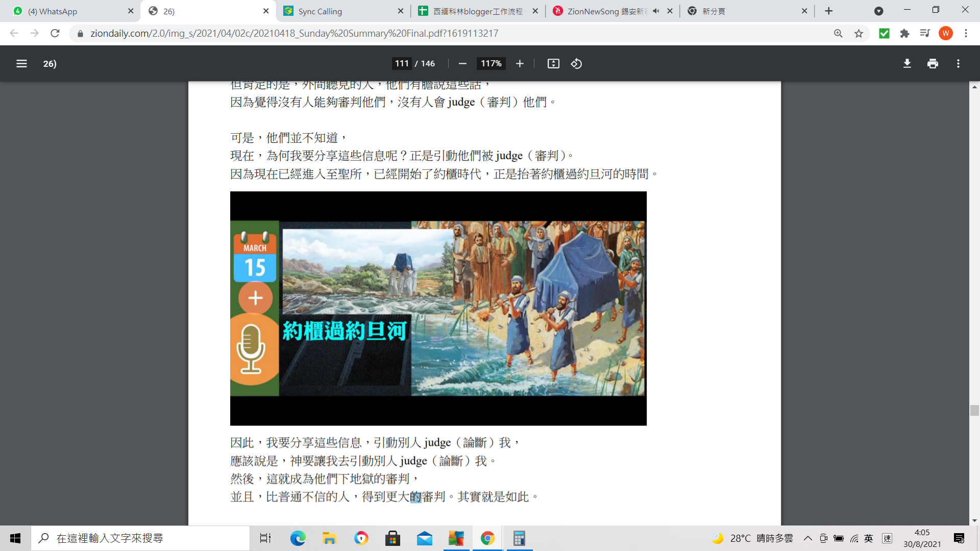Open Microsoft Store from taskbar
980x551 pixels.
point(393,538)
